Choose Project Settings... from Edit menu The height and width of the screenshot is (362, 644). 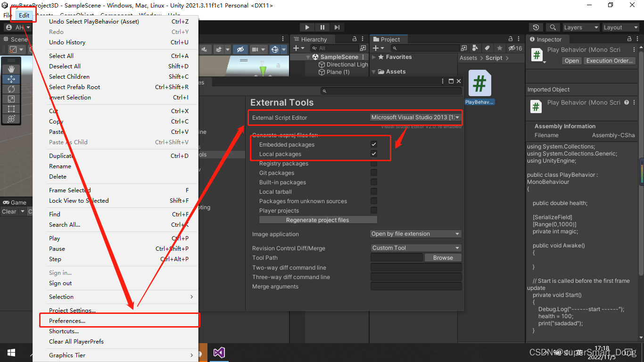pos(116,310)
